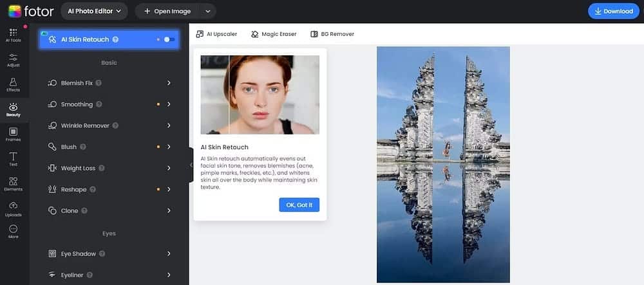Select the Adjust sidebar icon
Screen dimensions: 644x285
point(13,61)
